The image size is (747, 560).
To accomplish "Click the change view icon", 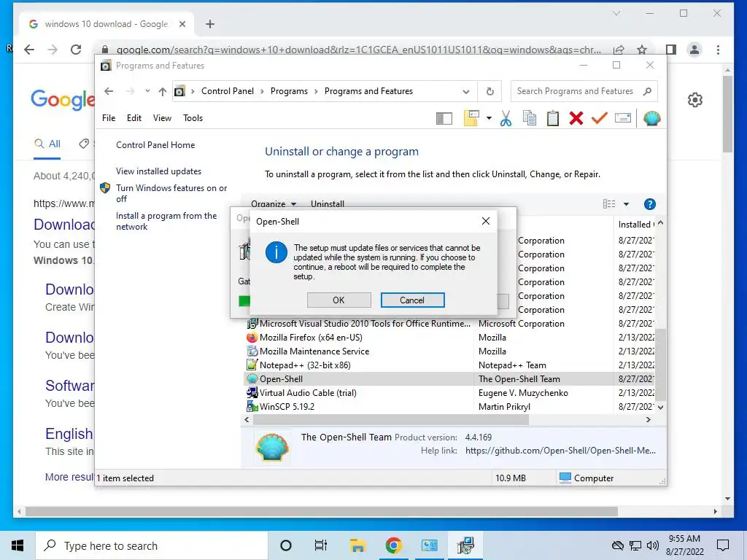I will [x=609, y=204].
